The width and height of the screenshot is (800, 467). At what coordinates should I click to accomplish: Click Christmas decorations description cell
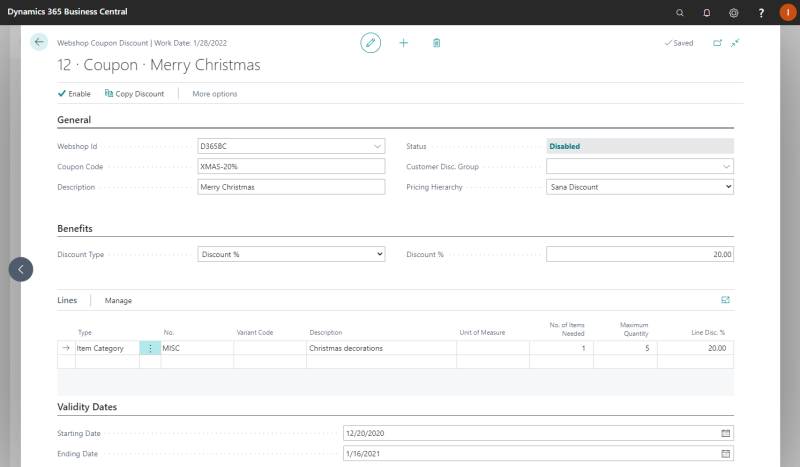[x=381, y=348]
